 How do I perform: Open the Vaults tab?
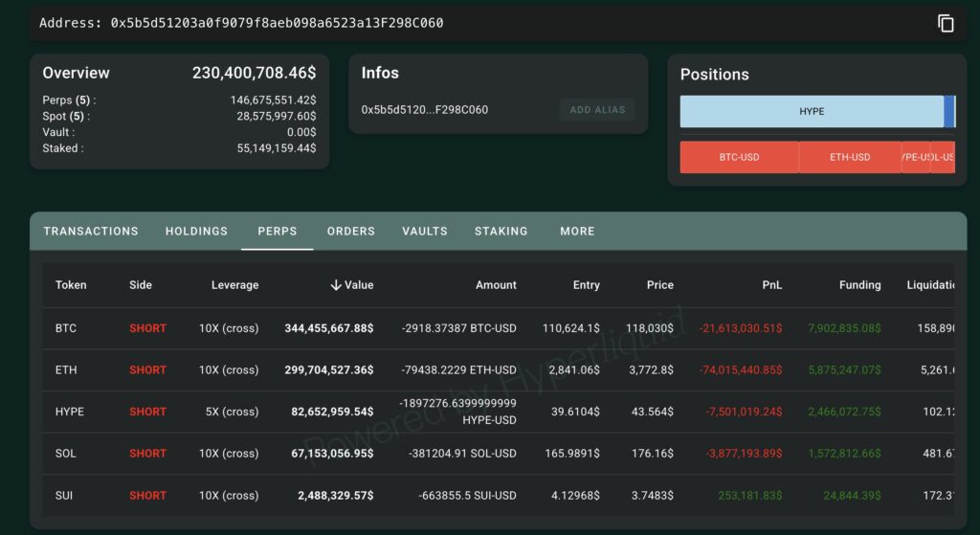tap(424, 232)
